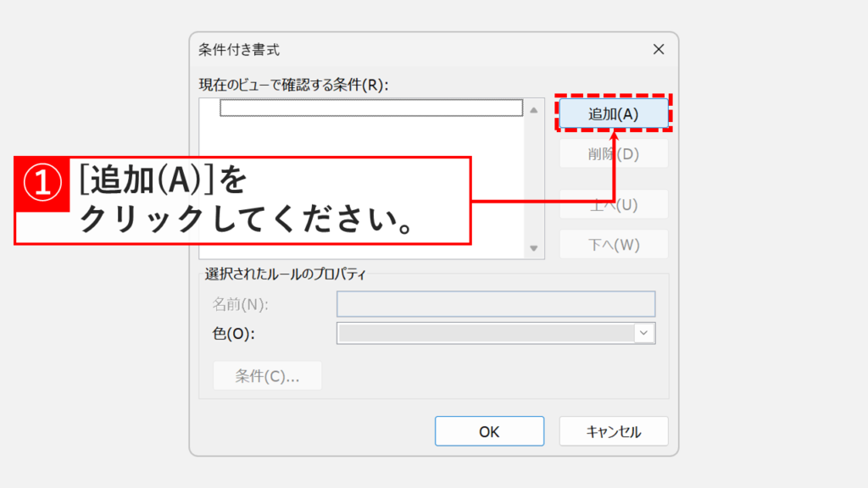
Task: Toggle the checkbox of the first rule entry
Action: click(227, 108)
